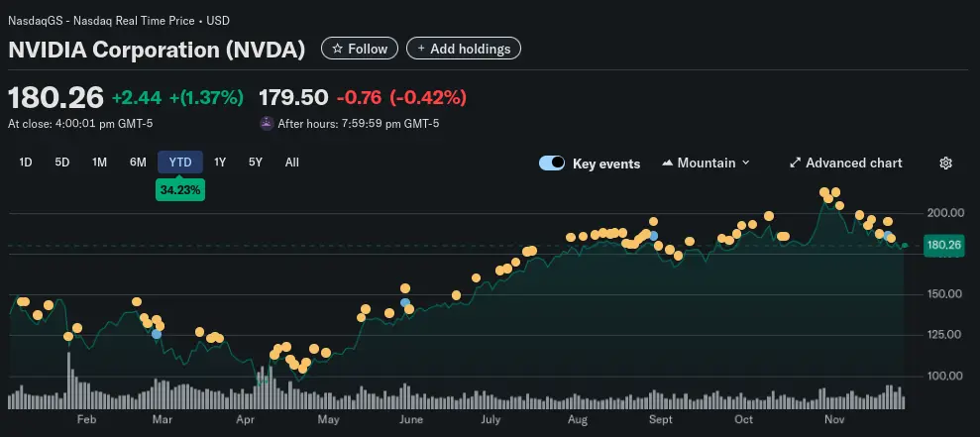This screenshot has width=980, height=437.
Task: Click the mountain chart type icon
Action: tap(667, 164)
